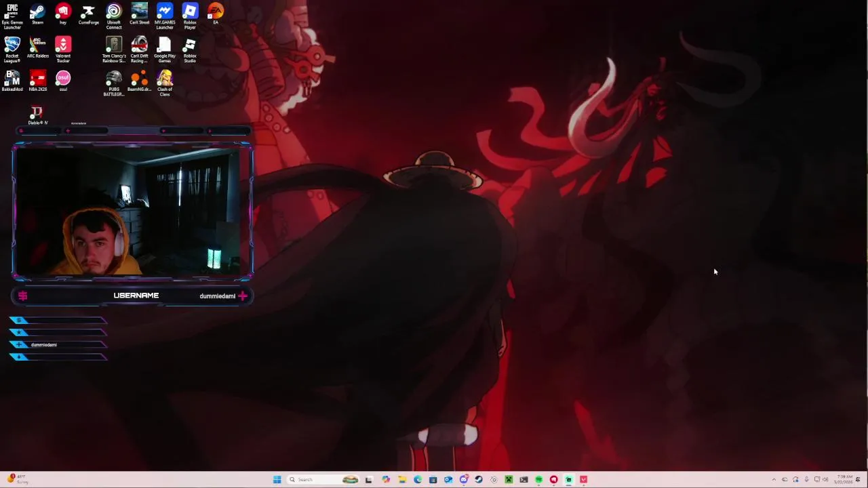Select the CarX Drift Racing desktop icon
Image resolution: width=868 pixels, height=488 pixels.
pyautogui.click(x=139, y=50)
